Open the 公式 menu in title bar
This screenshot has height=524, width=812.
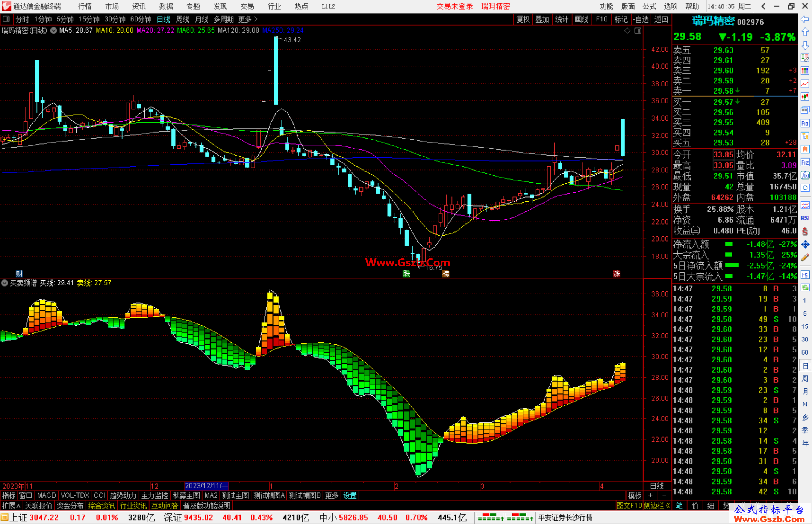[x=649, y=6]
